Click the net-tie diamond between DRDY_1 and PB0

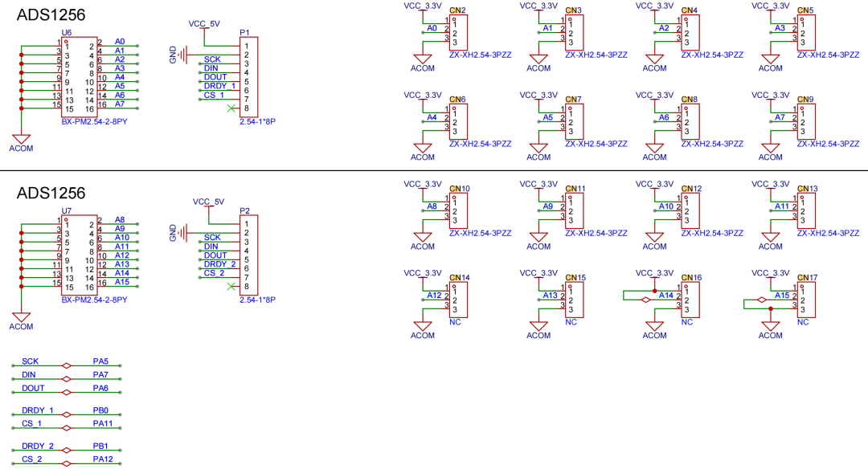67,414
